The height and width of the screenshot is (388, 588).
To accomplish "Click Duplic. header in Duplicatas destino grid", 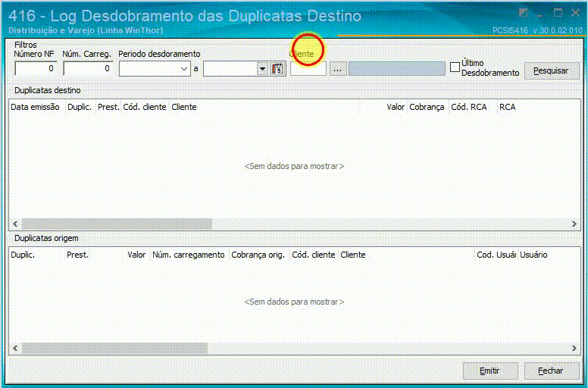I will 80,107.
